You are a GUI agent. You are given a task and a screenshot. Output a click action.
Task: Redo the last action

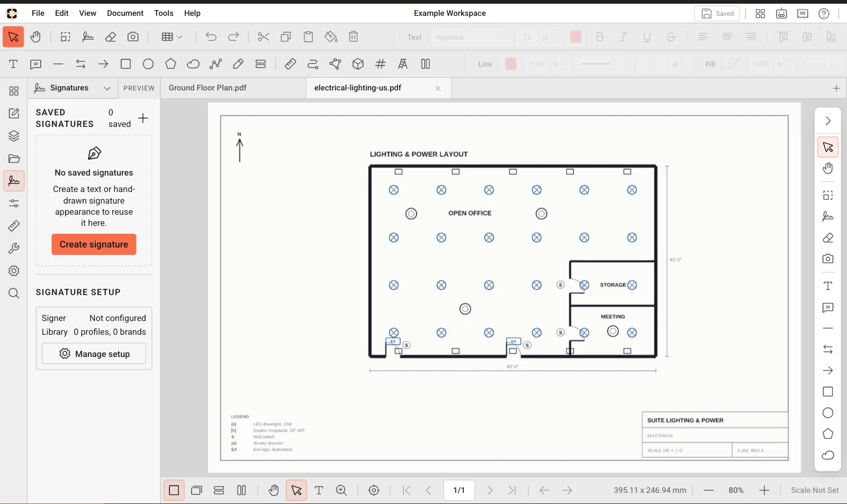point(233,37)
